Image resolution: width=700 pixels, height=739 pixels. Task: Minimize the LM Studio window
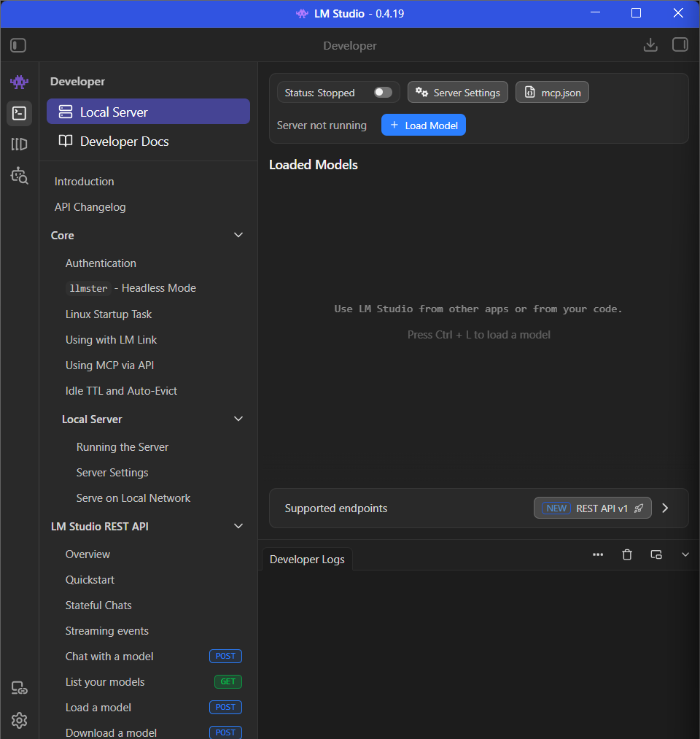click(x=596, y=13)
